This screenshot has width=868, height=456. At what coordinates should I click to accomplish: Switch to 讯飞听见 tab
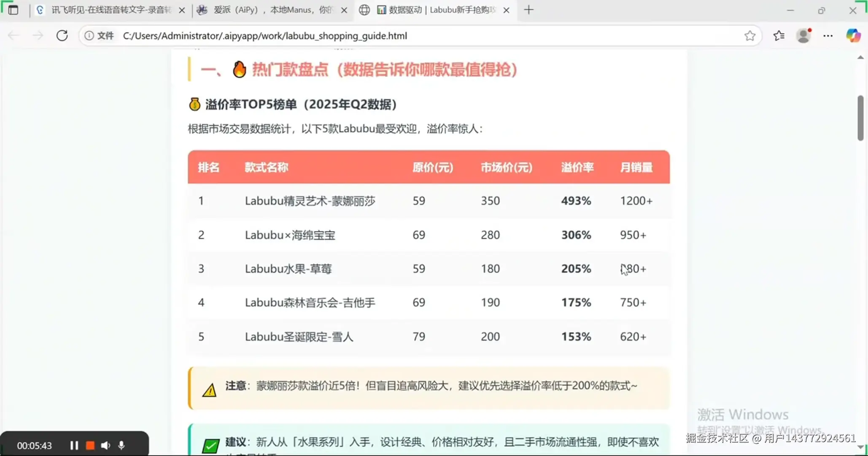(x=110, y=10)
